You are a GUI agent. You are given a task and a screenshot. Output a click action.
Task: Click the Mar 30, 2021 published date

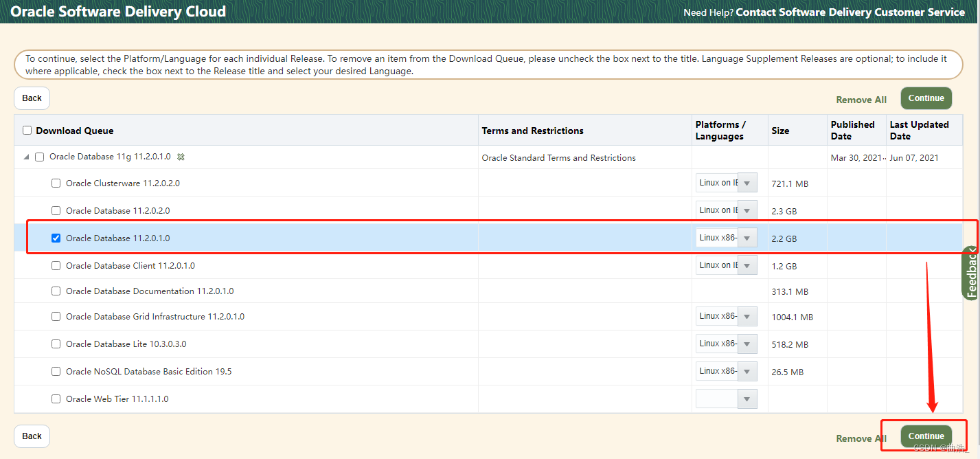856,158
